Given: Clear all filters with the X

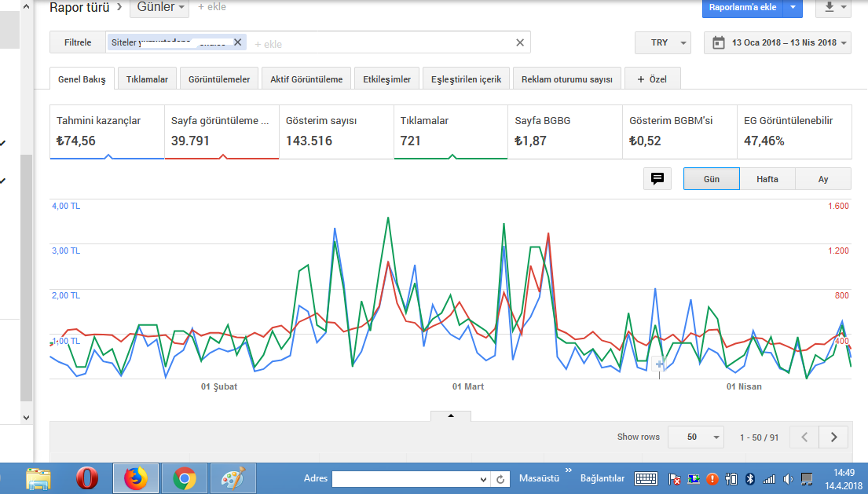Looking at the screenshot, I should tap(520, 42).
